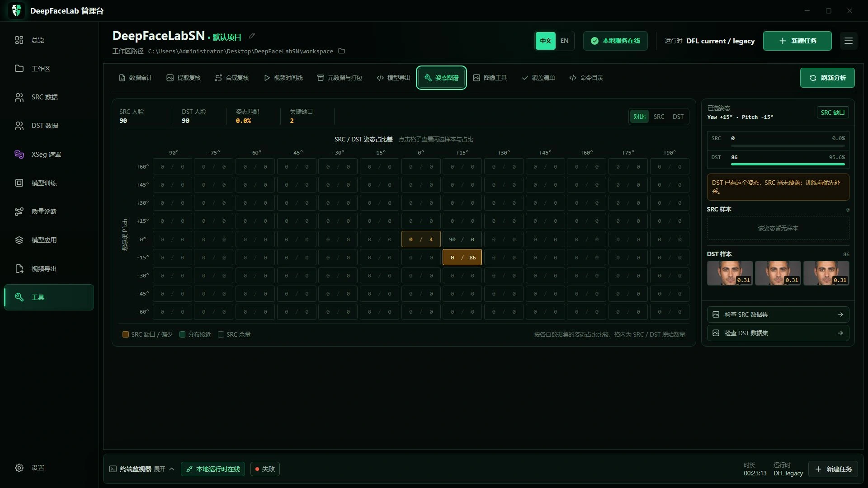Open the 检查 DST 数据集 link
Screen dimensions: 868x488
pyautogui.click(x=778, y=333)
